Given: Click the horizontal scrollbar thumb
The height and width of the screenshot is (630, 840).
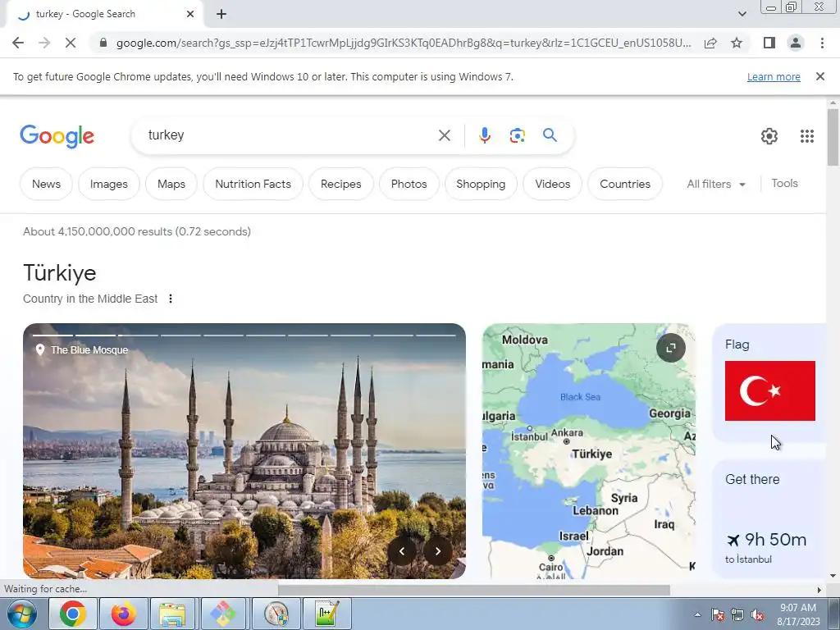Looking at the screenshot, I should coord(473,590).
